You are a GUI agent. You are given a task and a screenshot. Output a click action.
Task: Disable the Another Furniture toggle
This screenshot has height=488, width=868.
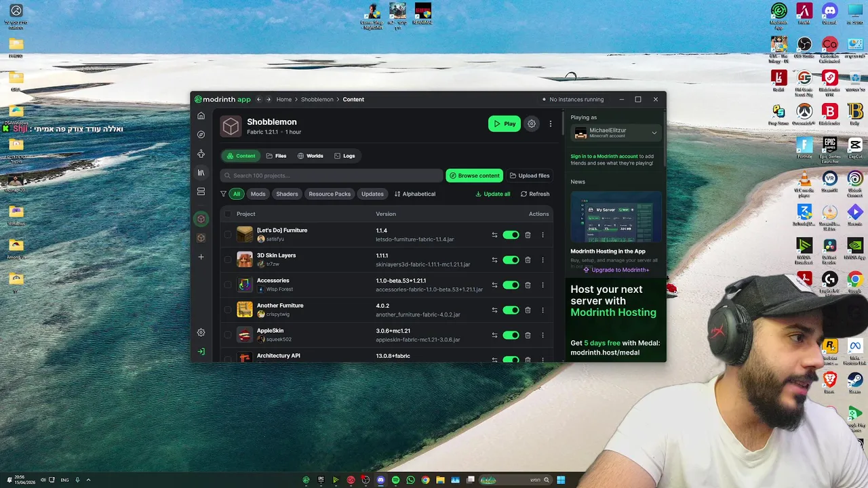pyautogui.click(x=511, y=310)
